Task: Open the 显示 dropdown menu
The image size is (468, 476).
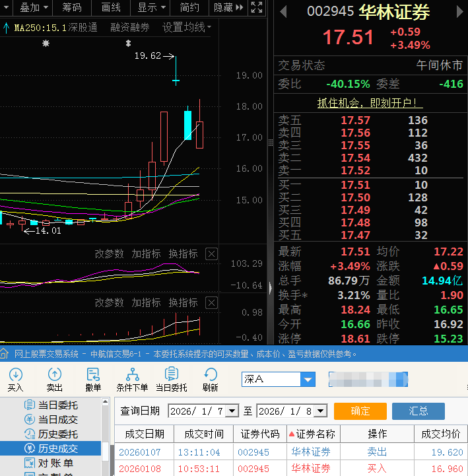Action: [x=151, y=7]
